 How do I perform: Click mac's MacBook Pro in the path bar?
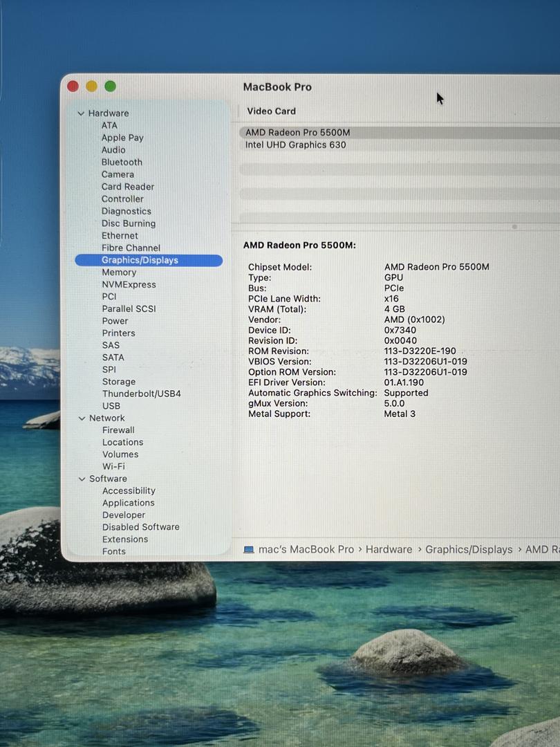306,549
